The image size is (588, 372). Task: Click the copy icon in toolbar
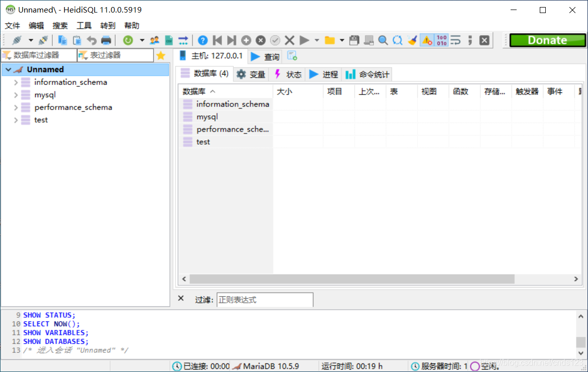pos(62,40)
